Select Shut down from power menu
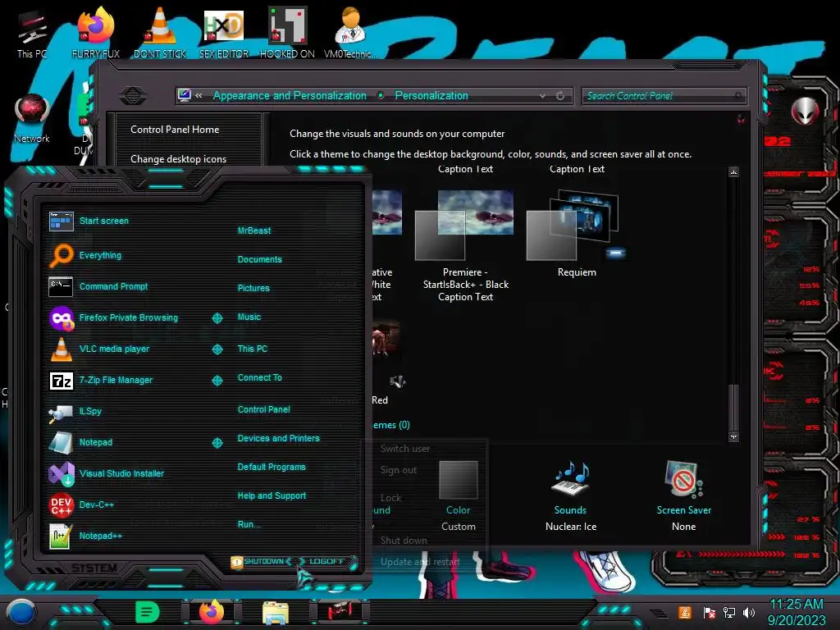The image size is (840, 630). tap(404, 540)
